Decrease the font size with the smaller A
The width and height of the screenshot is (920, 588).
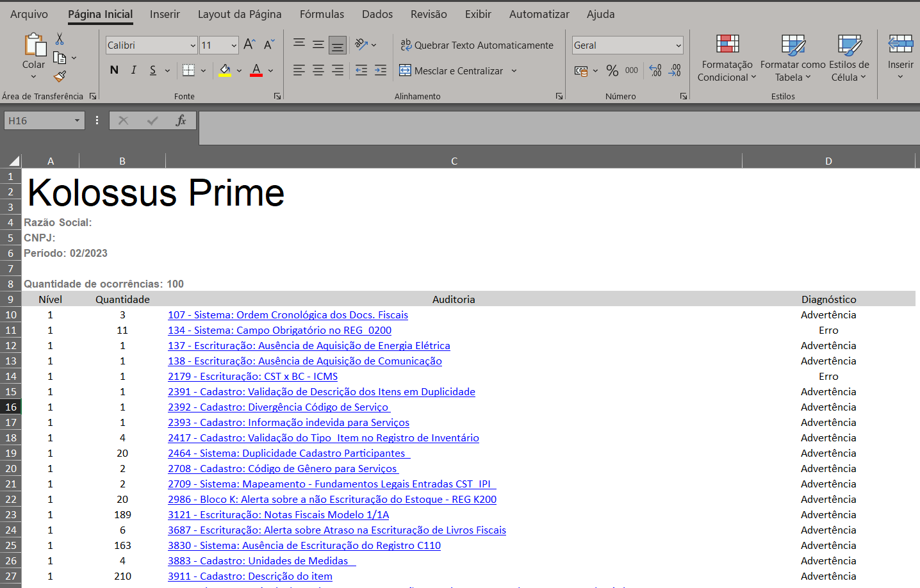click(269, 44)
